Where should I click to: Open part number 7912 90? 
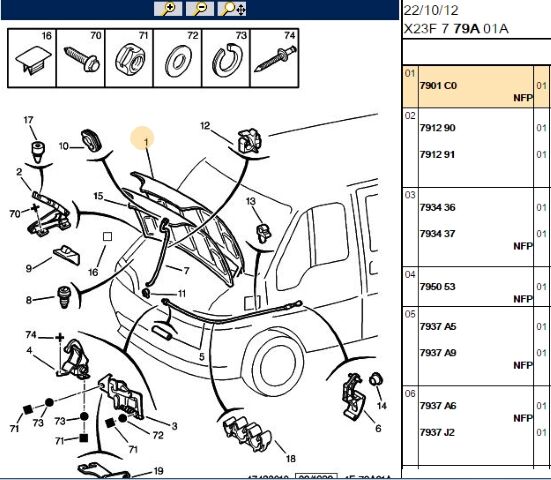(x=437, y=128)
